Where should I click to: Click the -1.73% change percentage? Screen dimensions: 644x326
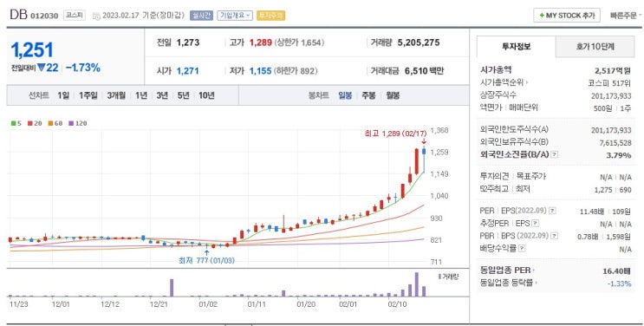pyautogui.click(x=83, y=68)
